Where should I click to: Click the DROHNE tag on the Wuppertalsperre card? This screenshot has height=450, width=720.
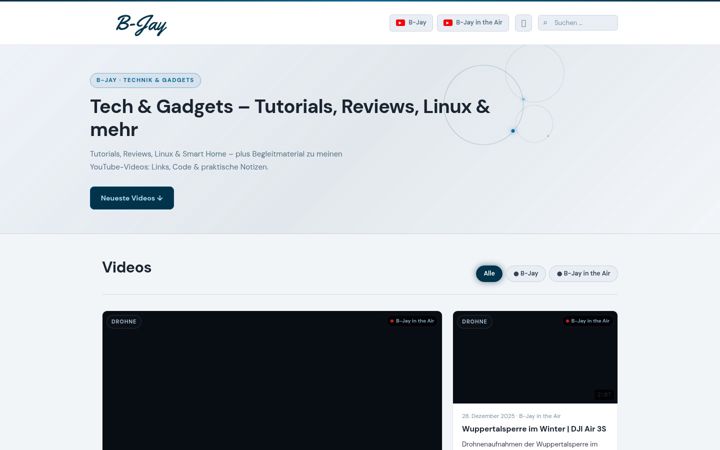point(474,322)
